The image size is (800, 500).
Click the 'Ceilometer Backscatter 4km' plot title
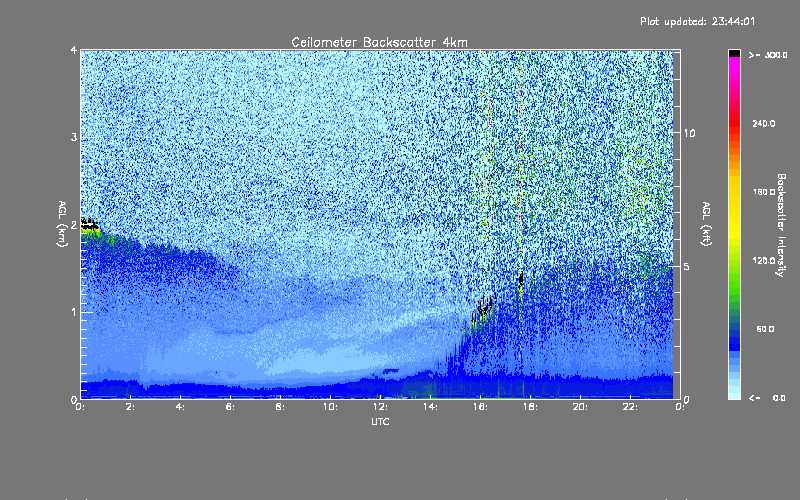coord(379,42)
